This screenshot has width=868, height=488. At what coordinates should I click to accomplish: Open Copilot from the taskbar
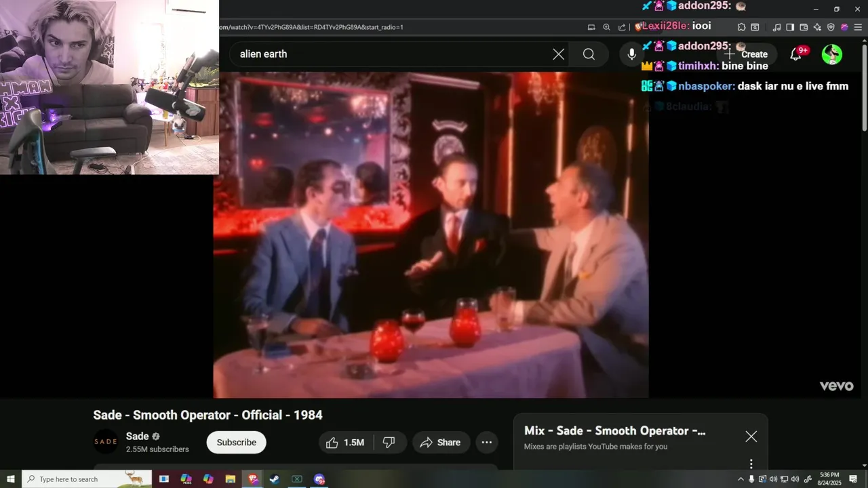point(208,479)
